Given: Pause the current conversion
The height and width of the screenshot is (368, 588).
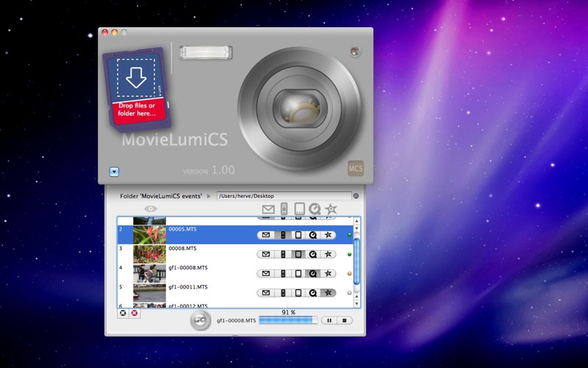Looking at the screenshot, I should [x=329, y=321].
